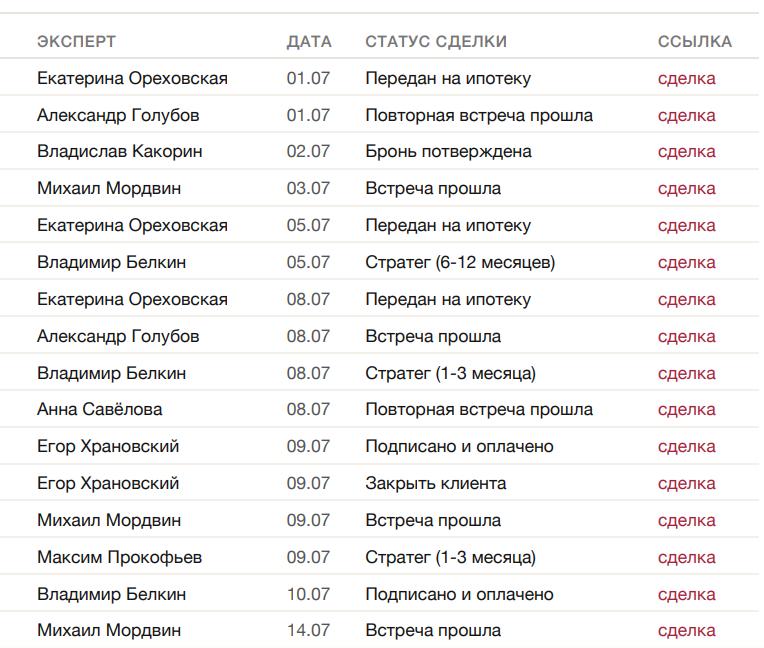Image resolution: width=764 pixels, height=648 pixels.
Task: Open сделка link for Александр Голубов 01.07
Action: pos(686,115)
